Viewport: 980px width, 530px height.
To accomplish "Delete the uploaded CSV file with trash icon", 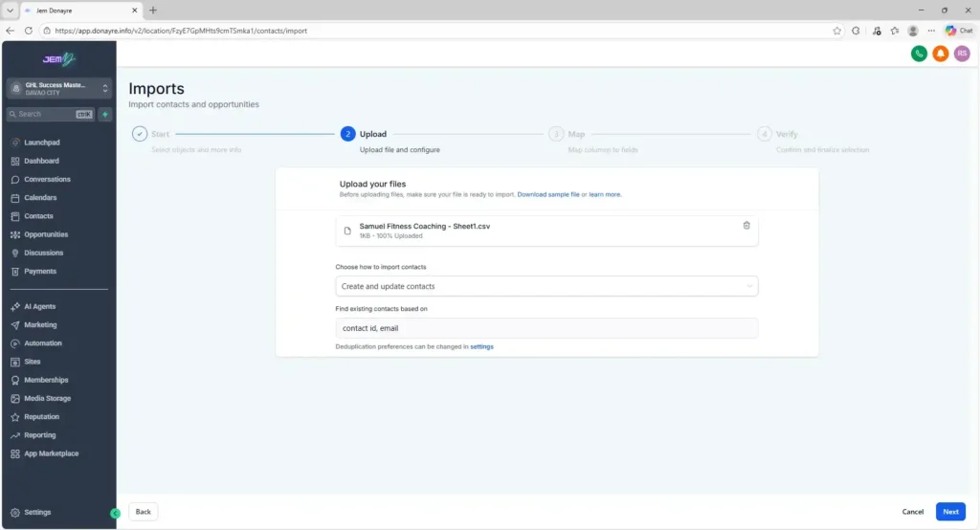I will coord(746,226).
